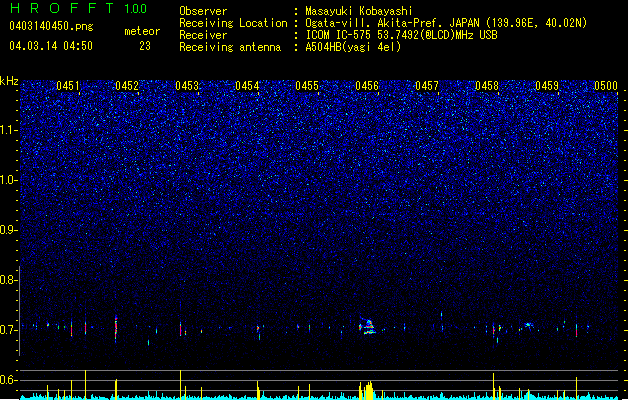Click the 0454 time marker
The height and width of the screenshot is (400, 629).
247,86
